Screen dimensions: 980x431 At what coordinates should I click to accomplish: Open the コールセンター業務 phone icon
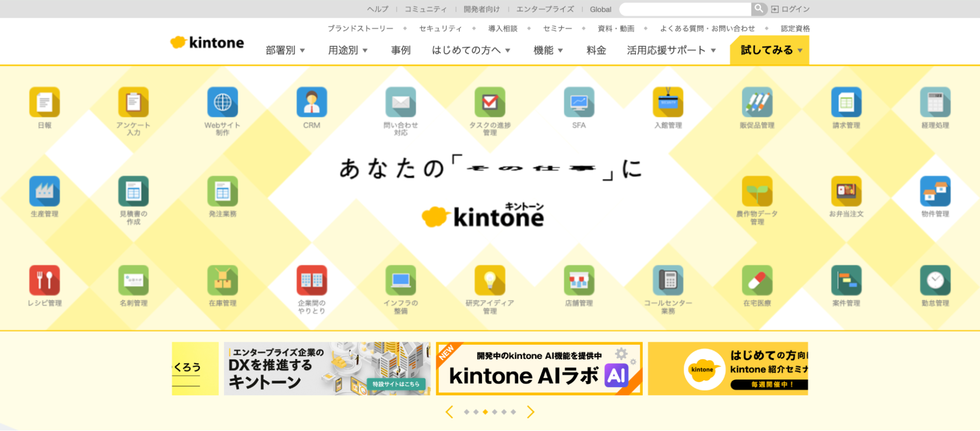coord(668,280)
